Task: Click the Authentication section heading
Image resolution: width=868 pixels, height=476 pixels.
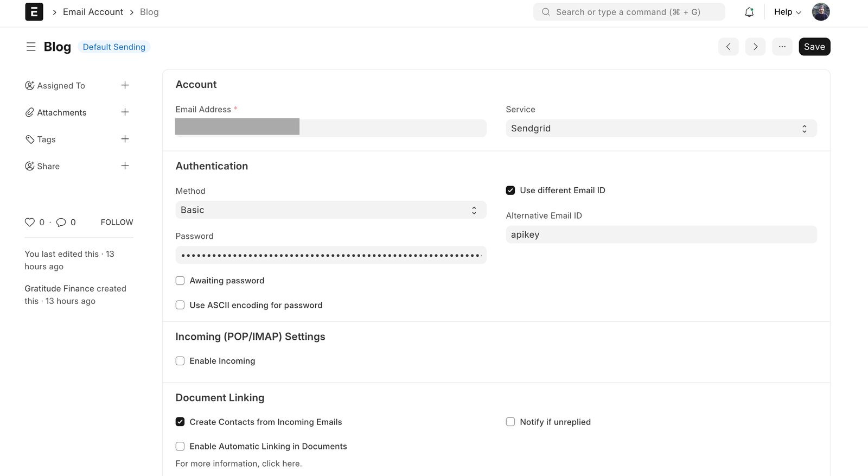Action: click(212, 166)
